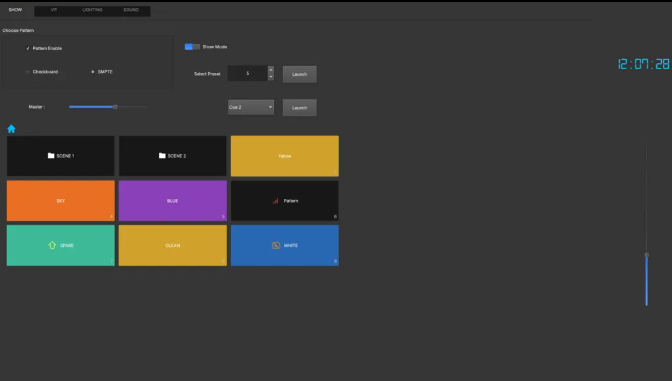Click Launch button next to Select Preset
Viewport: 672px width, 381px height.
tap(300, 74)
